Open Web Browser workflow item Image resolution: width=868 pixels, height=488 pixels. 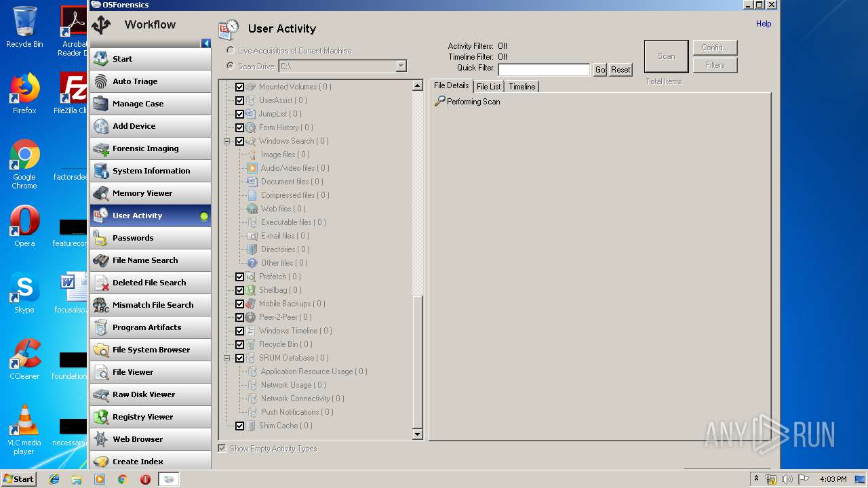point(150,439)
